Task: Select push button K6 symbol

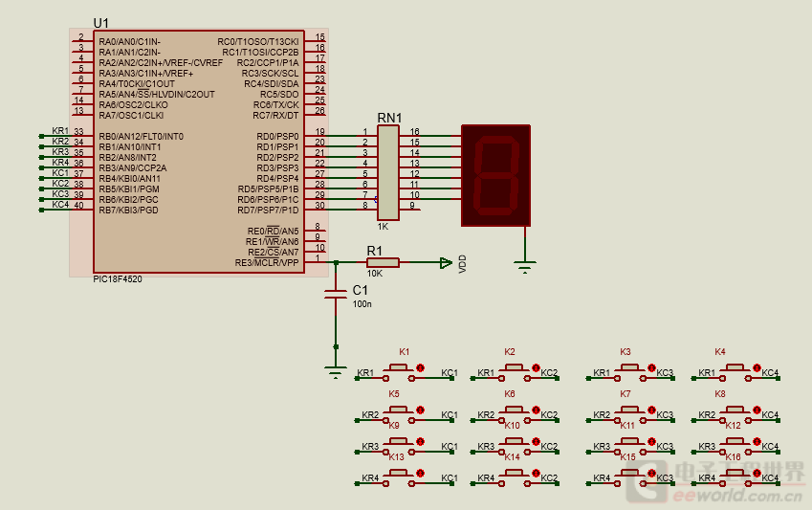Action: (x=515, y=415)
